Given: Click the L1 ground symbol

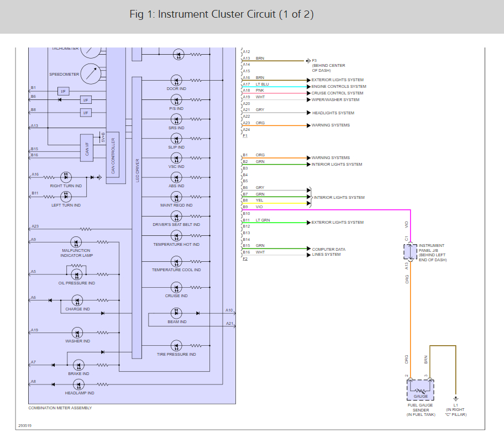Looking at the screenshot, I should 455,399.
